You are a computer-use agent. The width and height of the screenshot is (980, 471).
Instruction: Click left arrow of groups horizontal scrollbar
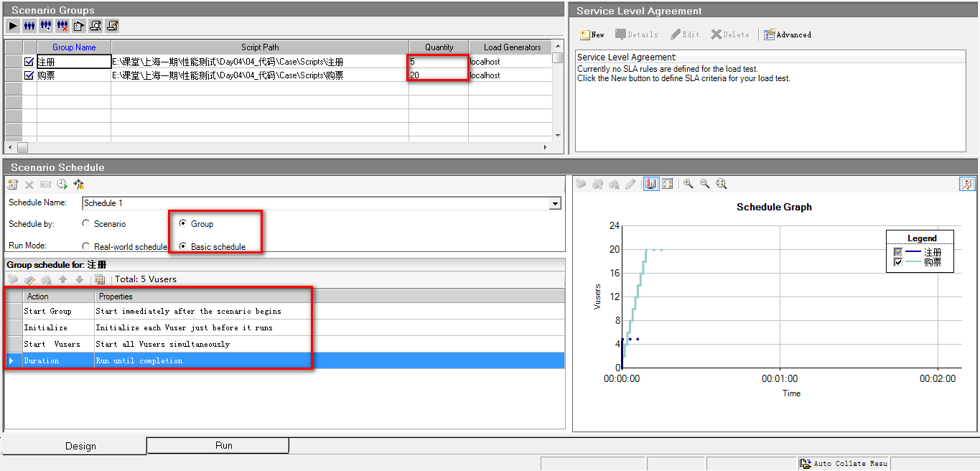(x=9, y=147)
